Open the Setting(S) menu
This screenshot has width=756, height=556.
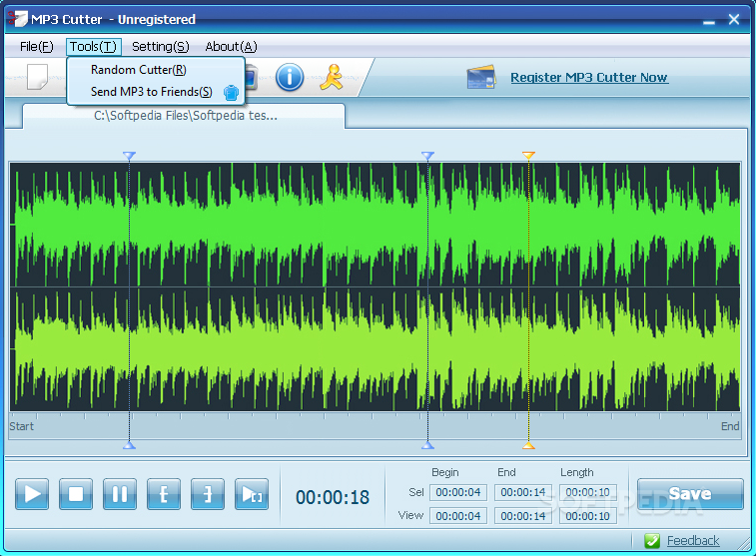(161, 47)
